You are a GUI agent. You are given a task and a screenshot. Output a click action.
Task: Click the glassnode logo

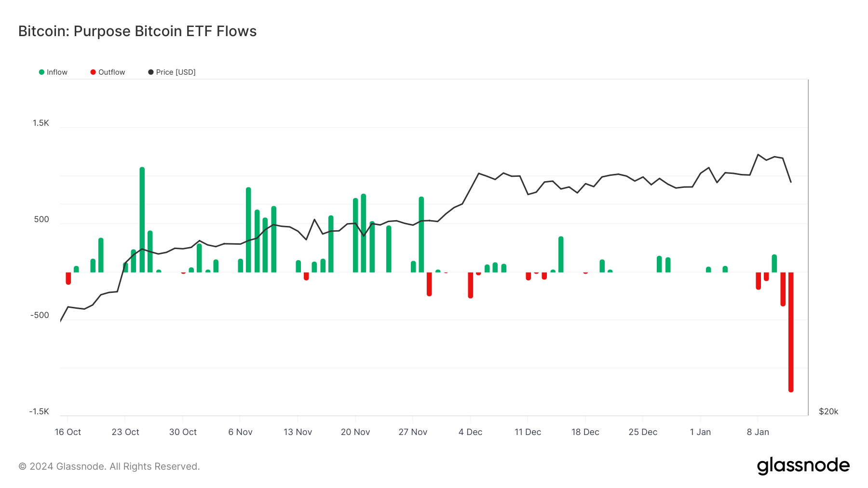[803, 465]
